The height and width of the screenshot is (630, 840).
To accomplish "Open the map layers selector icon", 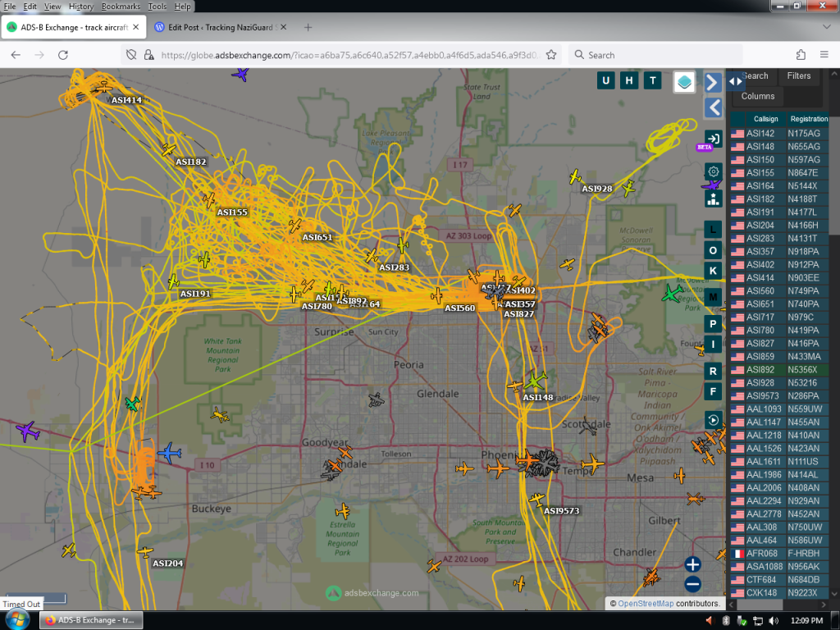I will (684, 83).
